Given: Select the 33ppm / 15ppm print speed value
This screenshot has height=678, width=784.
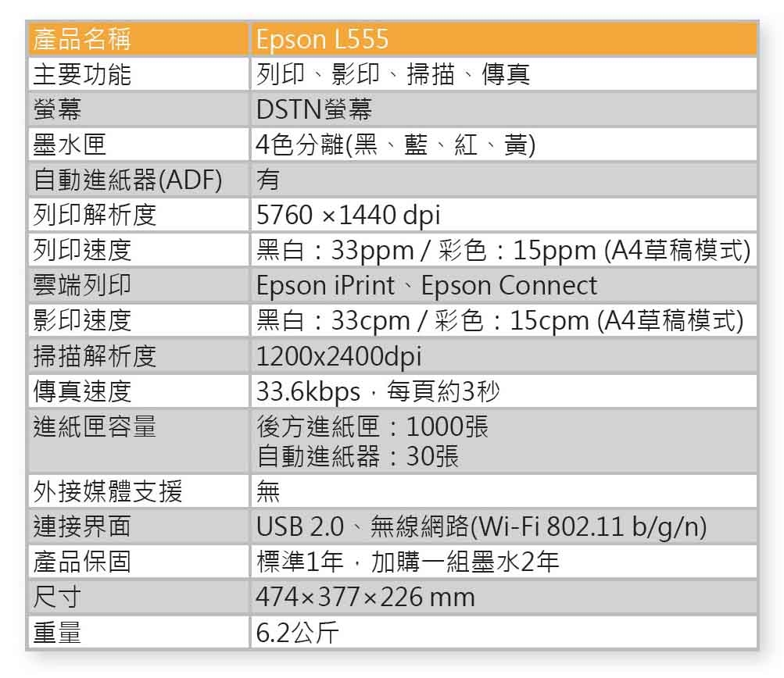Looking at the screenshot, I should [503, 250].
